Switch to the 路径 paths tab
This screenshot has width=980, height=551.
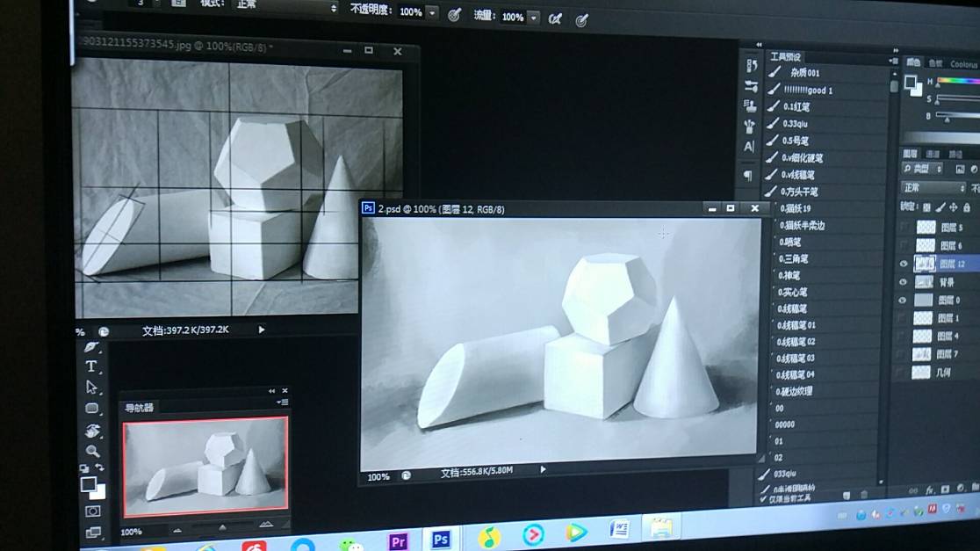click(x=955, y=154)
